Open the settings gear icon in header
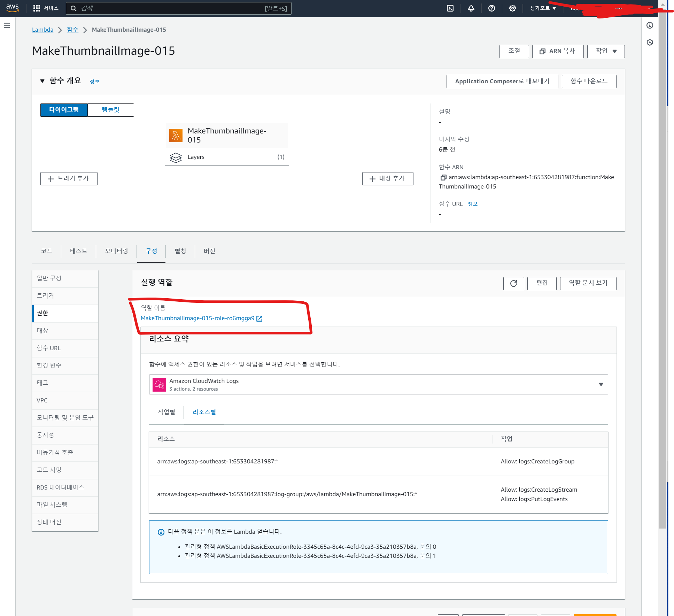Image resolution: width=674 pixels, height=616 pixels. point(512,8)
